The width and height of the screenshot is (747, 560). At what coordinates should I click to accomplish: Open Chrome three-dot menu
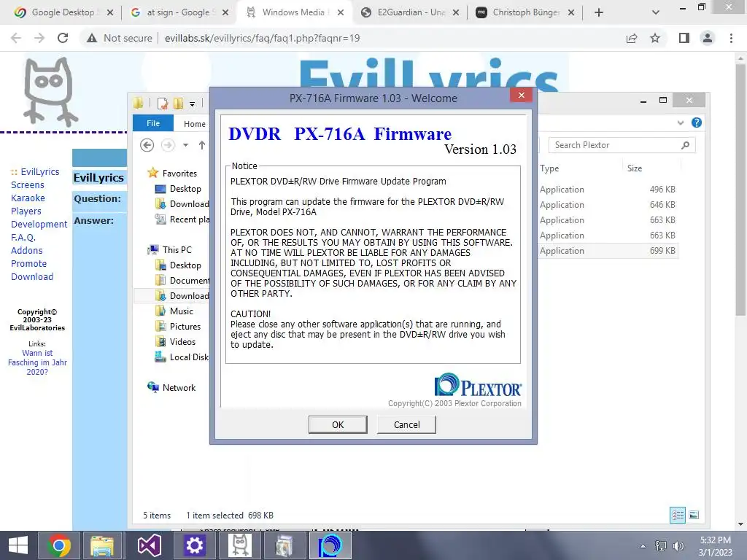point(731,38)
